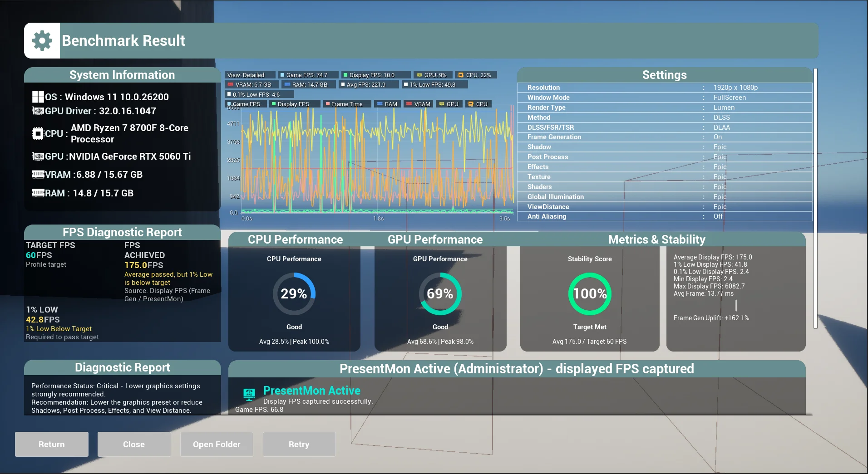
Task: Click the Windows logo icon next to OS
Action: click(x=38, y=97)
